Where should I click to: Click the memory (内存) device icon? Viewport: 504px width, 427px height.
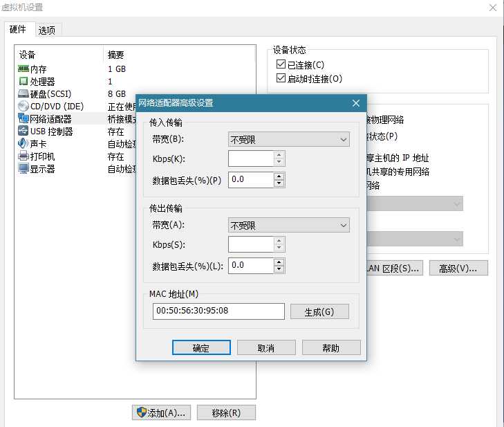tap(24, 69)
